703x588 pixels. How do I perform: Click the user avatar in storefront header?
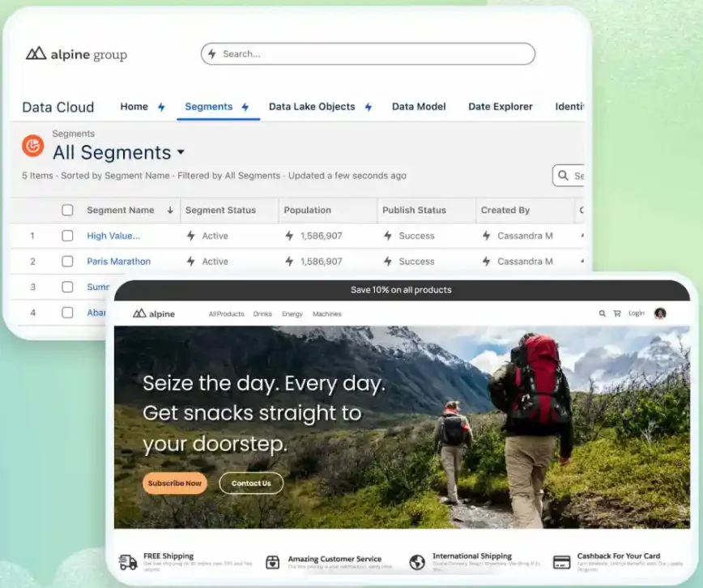[660, 313]
